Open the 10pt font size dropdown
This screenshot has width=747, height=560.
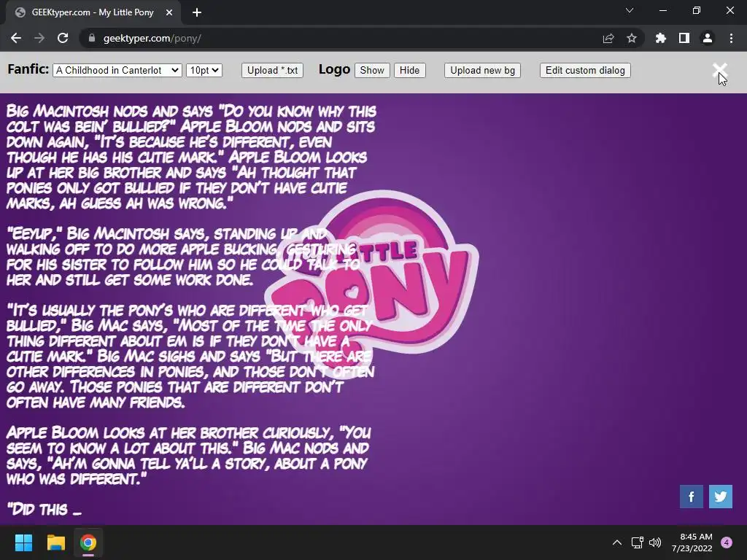point(204,71)
